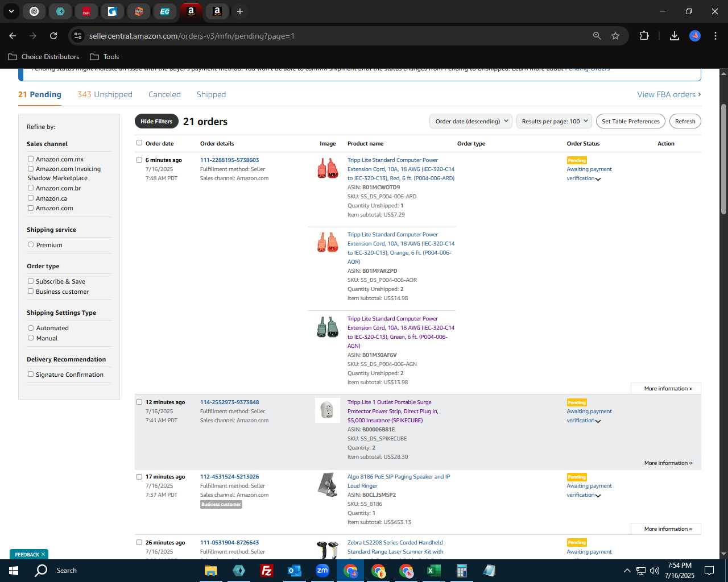Image resolution: width=728 pixels, height=582 pixels.
Task: Go back to the previous page
Action: pos(13,36)
